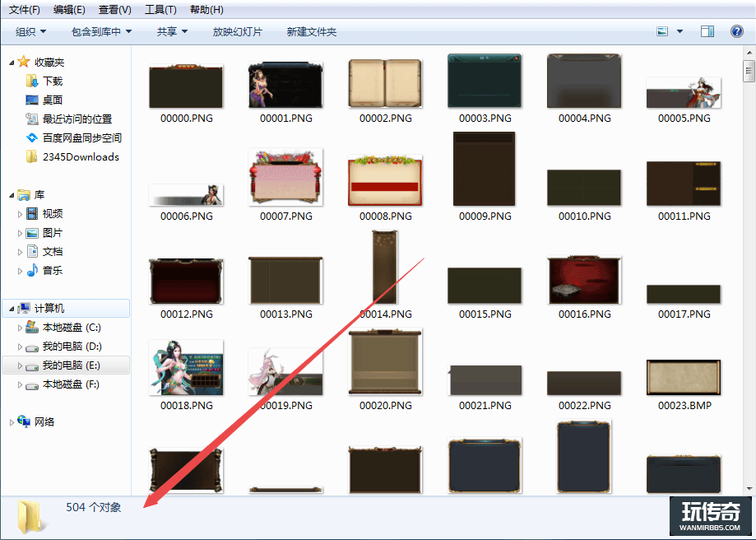756x540 pixels.
Task: Select thumbnail 00005.PNG
Action: pyautogui.click(x=684, y=92)
